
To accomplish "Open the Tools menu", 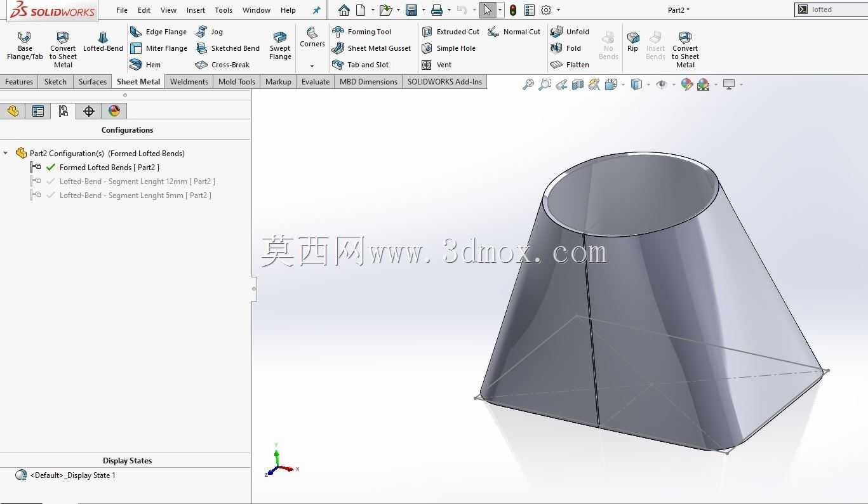I will [x=224, y=10].
